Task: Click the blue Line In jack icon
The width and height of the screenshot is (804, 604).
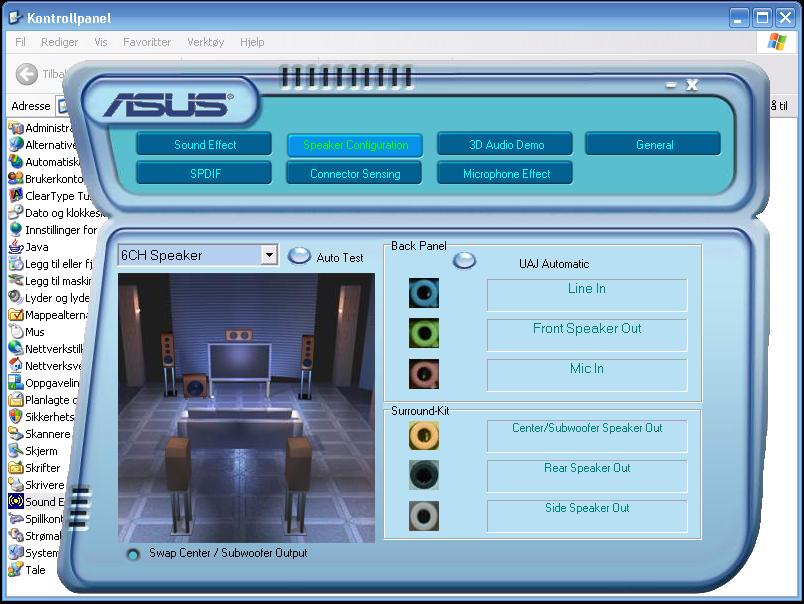Action: pos(424,293)
